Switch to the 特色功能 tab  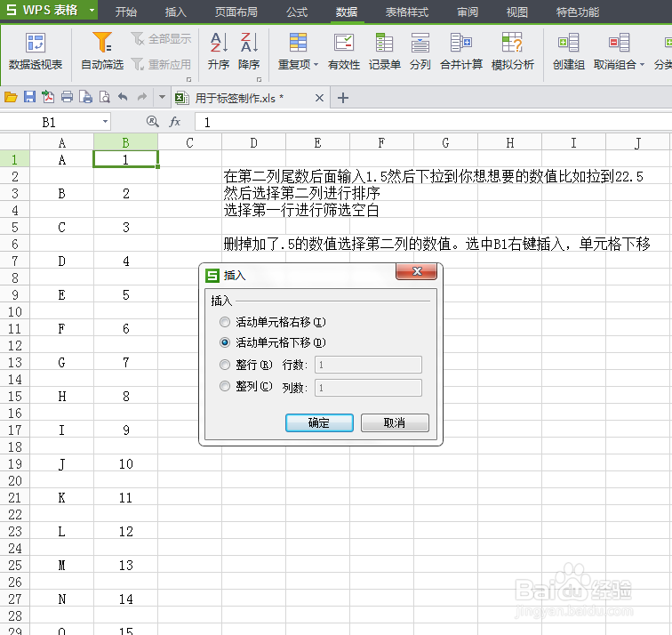pos(578,12)
